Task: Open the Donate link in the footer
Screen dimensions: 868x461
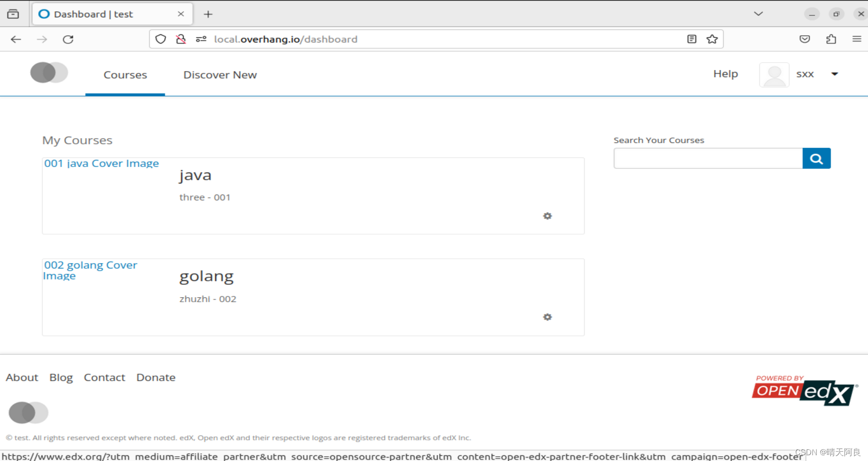Action: point(155,377)
